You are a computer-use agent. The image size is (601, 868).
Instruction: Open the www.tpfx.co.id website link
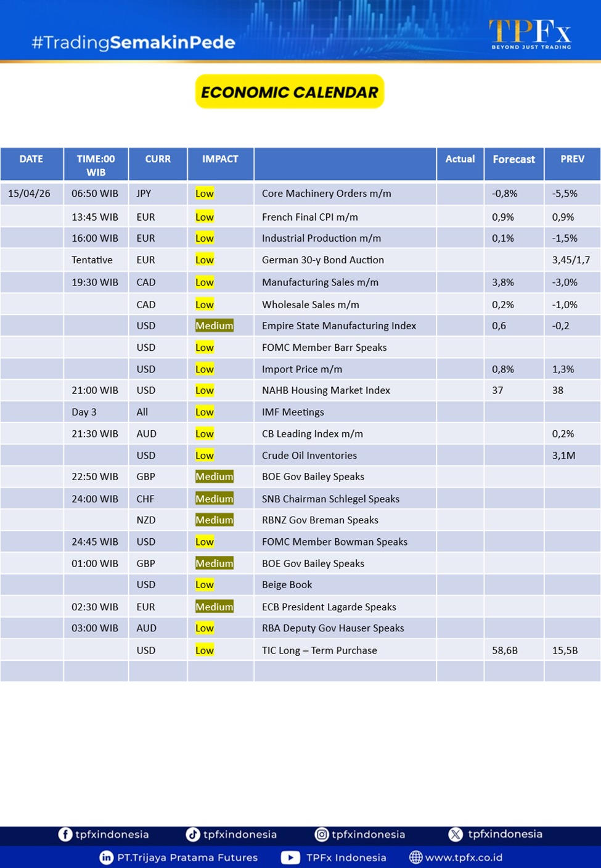[x=464, y=858]
